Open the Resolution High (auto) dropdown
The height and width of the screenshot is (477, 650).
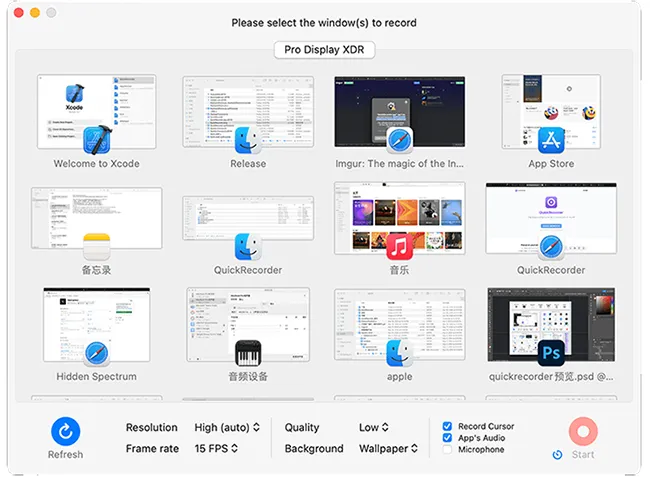(x=227, y=428)
